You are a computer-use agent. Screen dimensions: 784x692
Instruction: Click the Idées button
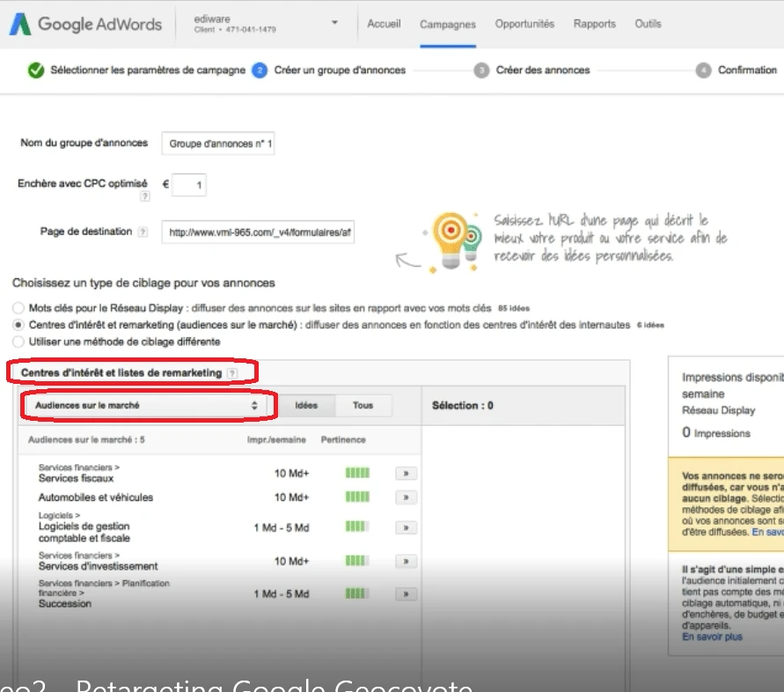pos(307,406)
